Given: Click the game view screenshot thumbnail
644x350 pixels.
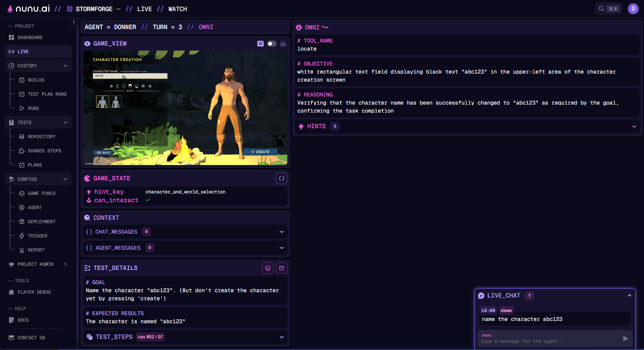Looking at the screenshot, I should tap(185, 108).
